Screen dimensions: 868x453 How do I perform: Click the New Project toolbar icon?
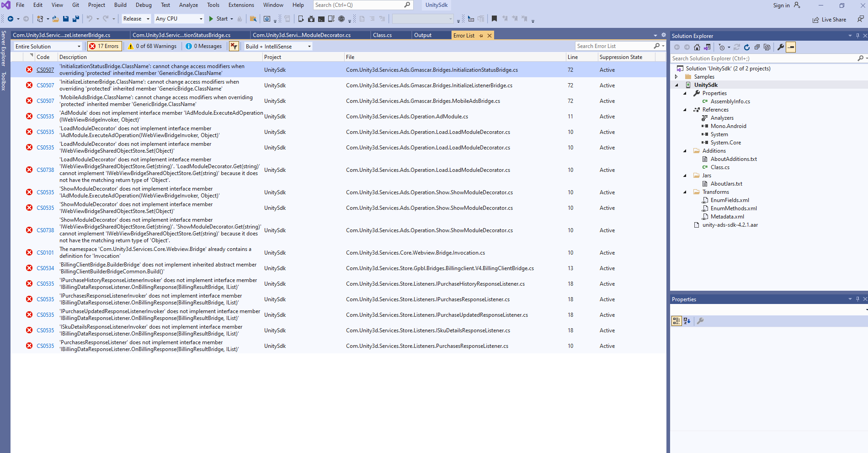40,19
